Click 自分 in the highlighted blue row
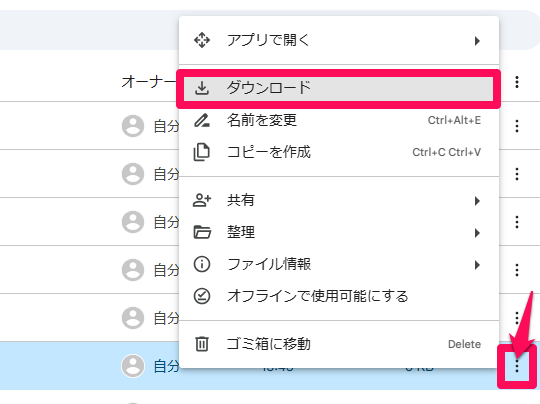 coord(166,366)
